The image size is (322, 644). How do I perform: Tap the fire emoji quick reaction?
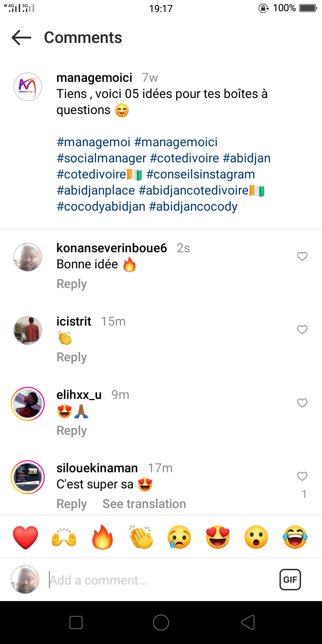[x=102, y=537]
